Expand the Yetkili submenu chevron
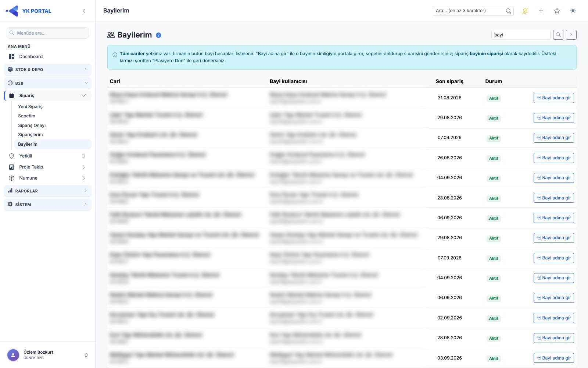588x368 pixels. pyautogui.click(x=84, y=156)
